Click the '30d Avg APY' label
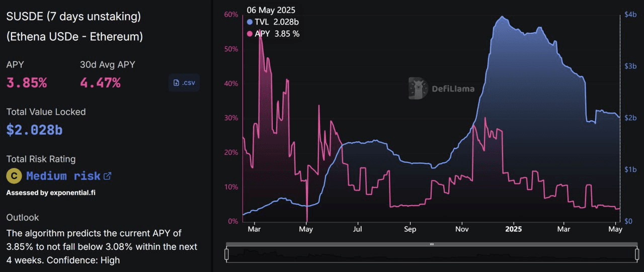The height and width of the screenshot is (272, 644). click(107, 64)
